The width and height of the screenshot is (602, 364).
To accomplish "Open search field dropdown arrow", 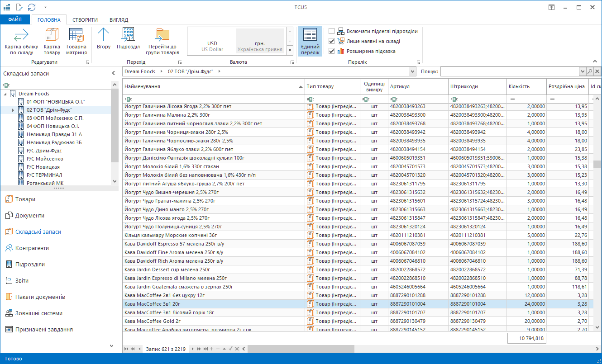I will pyautogui.click(x=583, y=71).
